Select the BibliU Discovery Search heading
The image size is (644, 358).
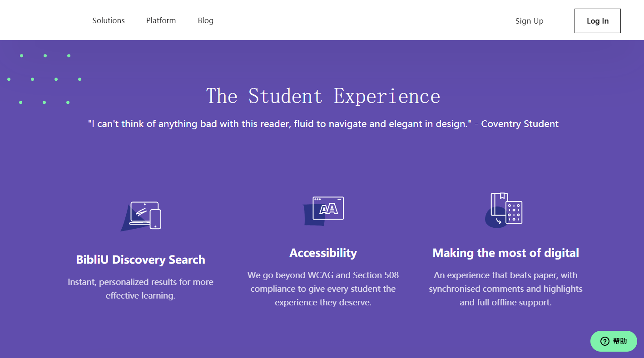[140, 260]
